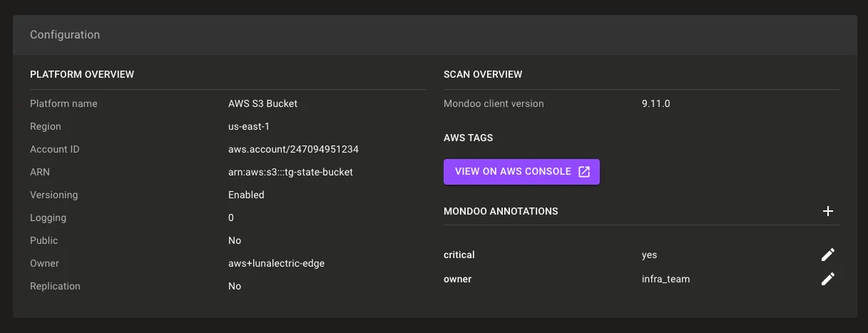Select account ID 'aws.account/247094951234'
The width and height of the screenshot is (868, 333).
coord(293,149)
